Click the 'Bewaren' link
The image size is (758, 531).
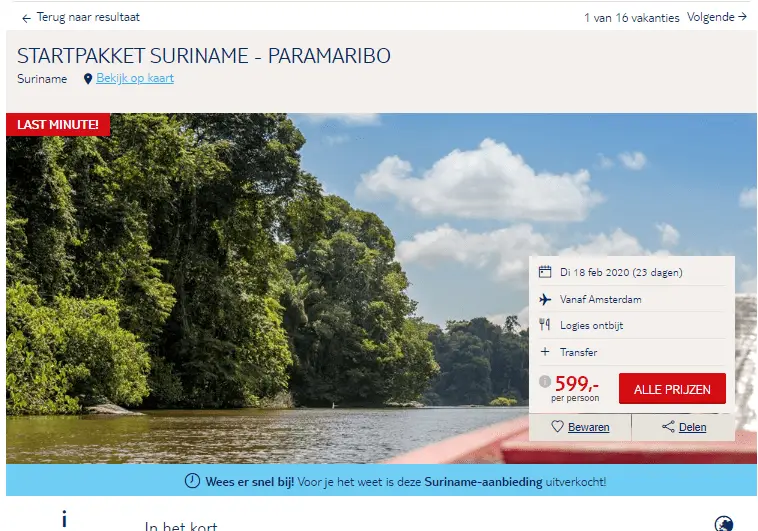(588, 427)
